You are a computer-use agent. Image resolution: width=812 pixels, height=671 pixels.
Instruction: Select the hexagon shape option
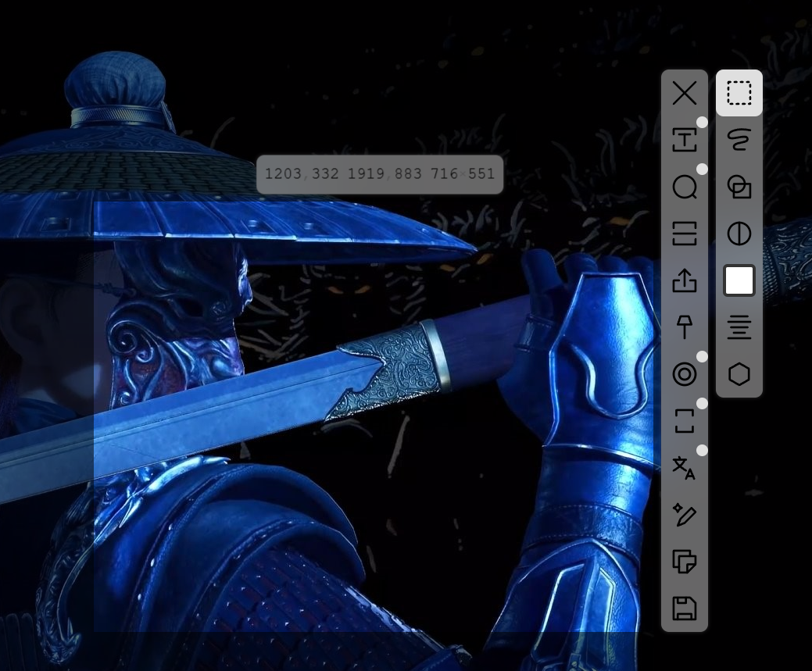click(739, 374)
